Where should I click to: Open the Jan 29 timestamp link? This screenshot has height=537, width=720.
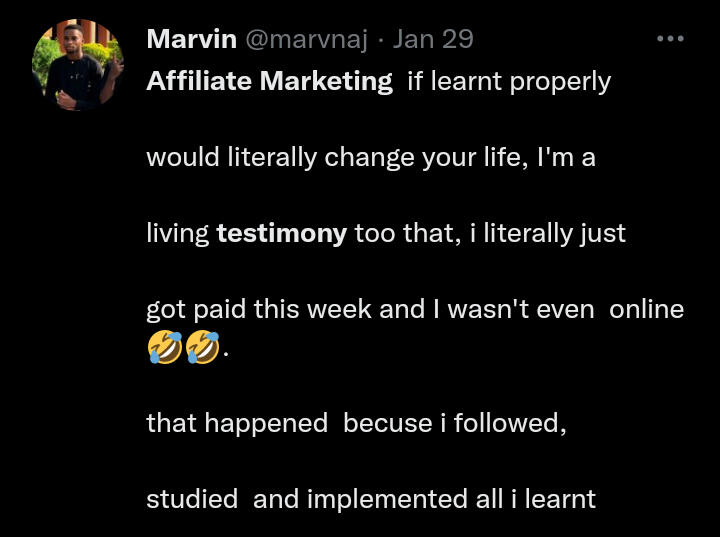pyautogui.click(x=432, y=40)
